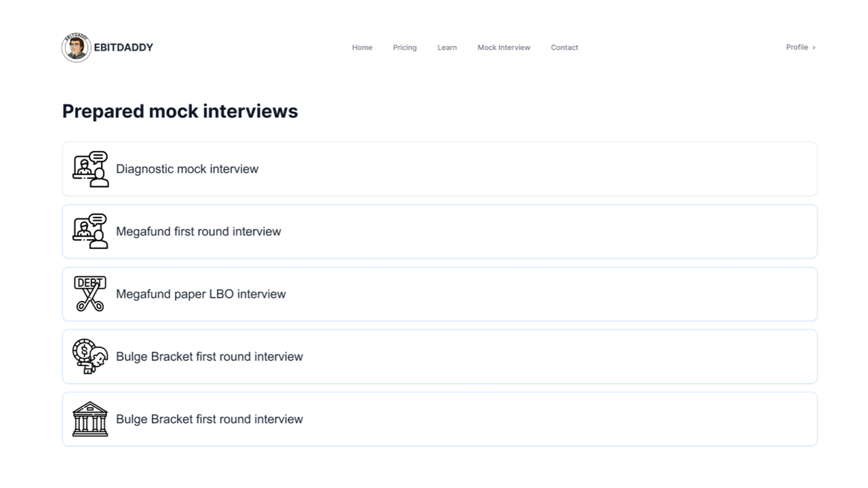This screenshot has height=488, width=868.
Task: Click the Diagnostic mock interview chat icon
Action: [90, 169]
